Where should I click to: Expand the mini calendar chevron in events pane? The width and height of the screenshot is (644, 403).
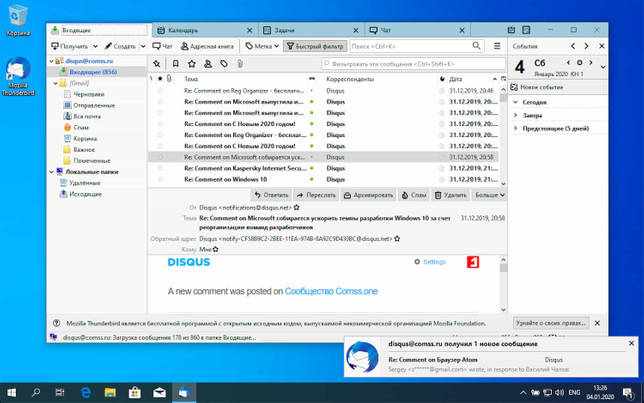[x=603, y=67]
